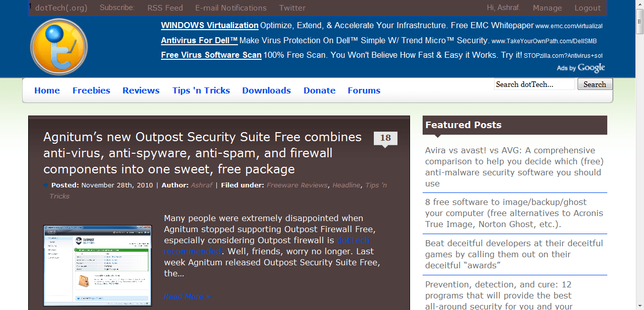The height and width of the screenshot is (310, 644).
Task: Click author name Ashraf in post meta
Action: 202,185
